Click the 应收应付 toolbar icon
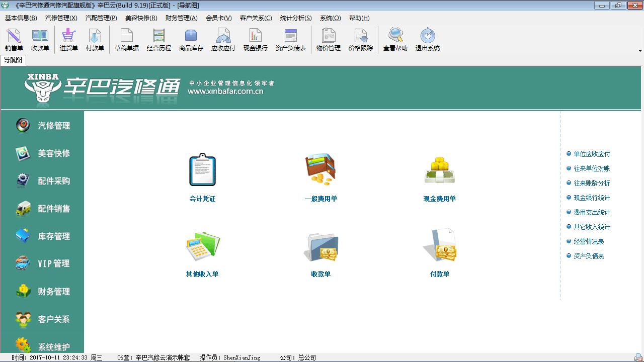This screenshot has width=644, height=362. [223, 40]
